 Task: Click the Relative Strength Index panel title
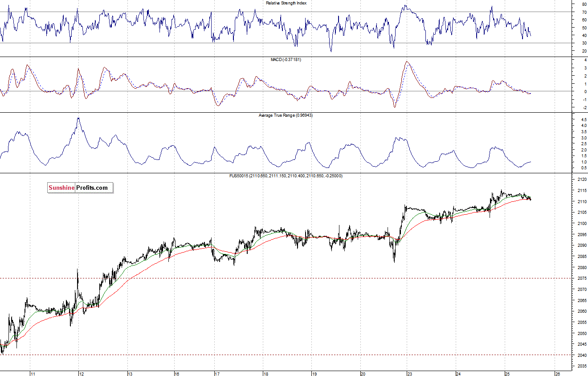(286, 3)
